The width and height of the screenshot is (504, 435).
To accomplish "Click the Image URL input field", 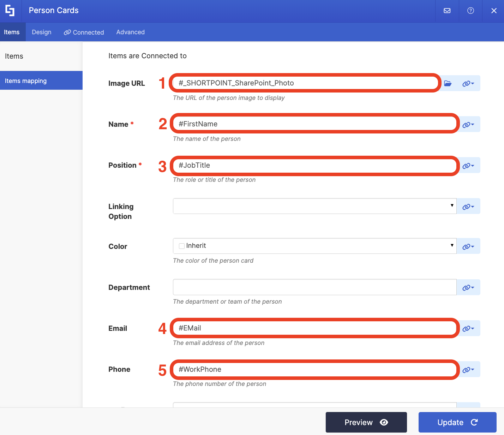I will tap(306, 83).
